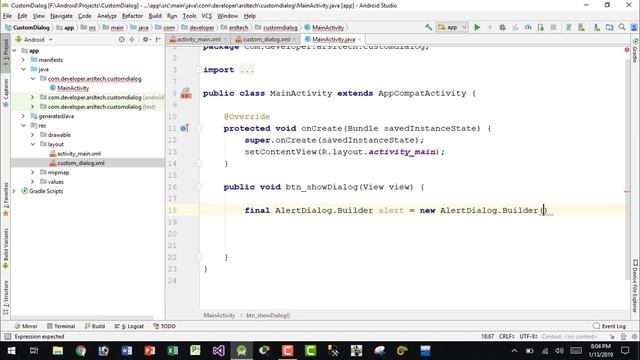Open Device File Explorer side tab
640x360 pixels.
coord(635,285)
